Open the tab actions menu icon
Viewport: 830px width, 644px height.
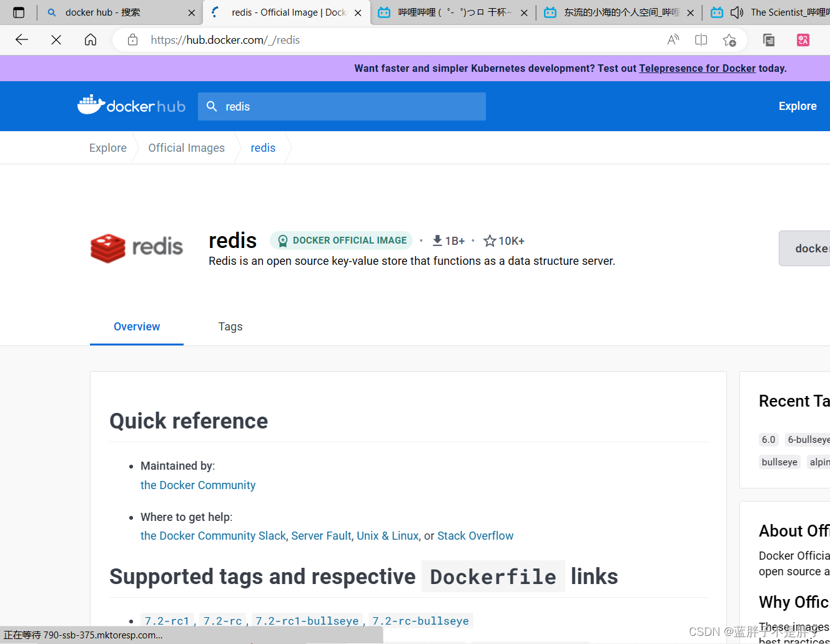tap(19, 12)
